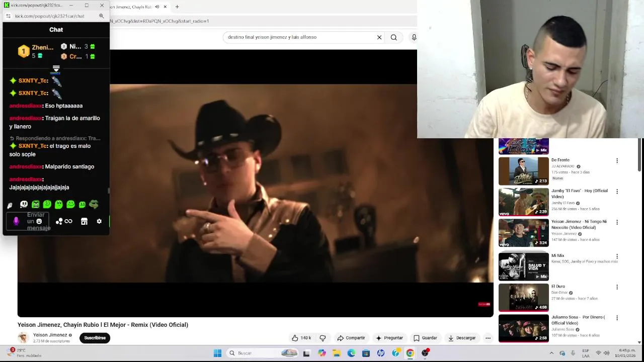Click the taskbar Buscar search box
Viewport: 644px width, 362px height.
coord(263,353)
